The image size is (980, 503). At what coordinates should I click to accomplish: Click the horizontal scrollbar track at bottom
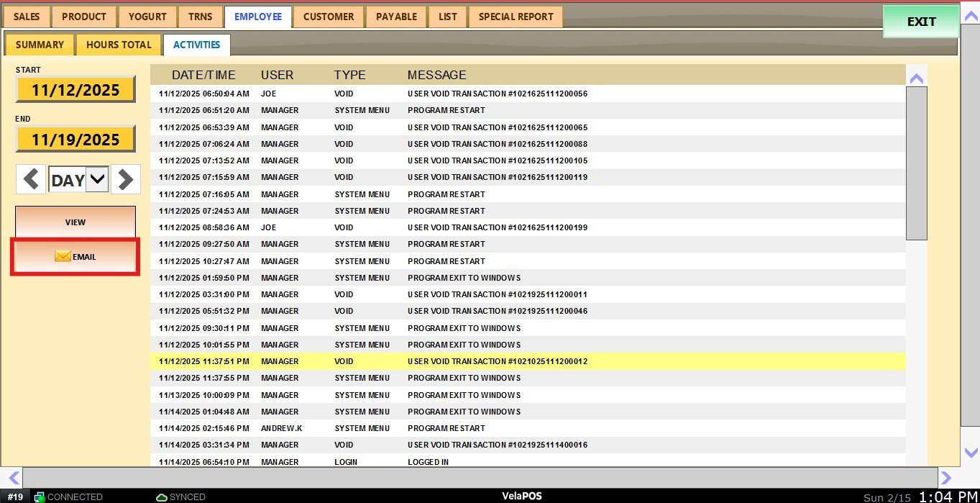click(480, 477)
